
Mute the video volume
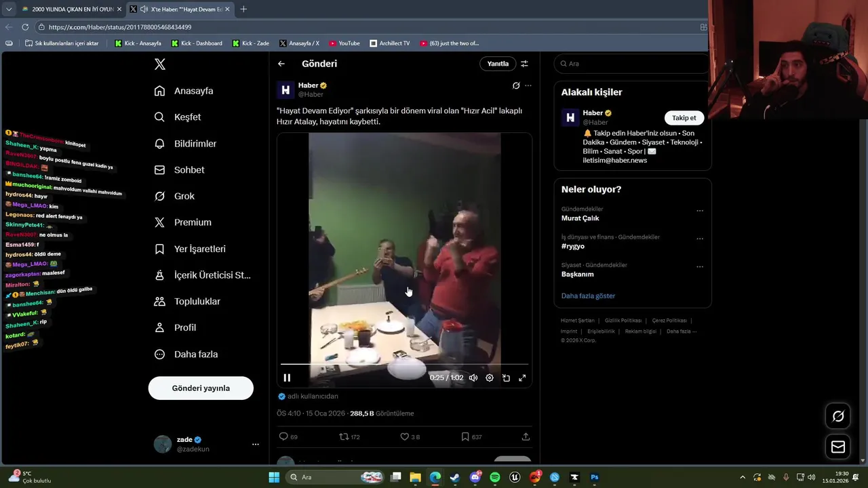(x=473, y=378)
